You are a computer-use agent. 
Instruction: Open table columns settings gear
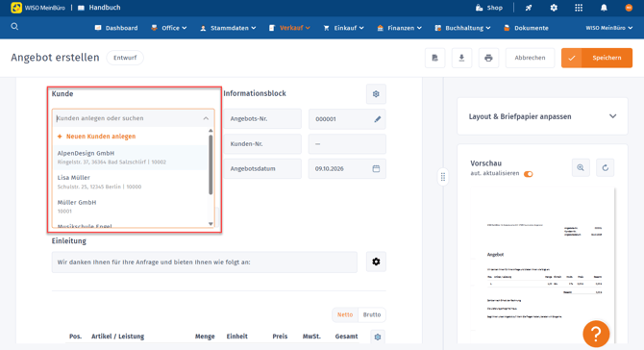coord(378,337)
